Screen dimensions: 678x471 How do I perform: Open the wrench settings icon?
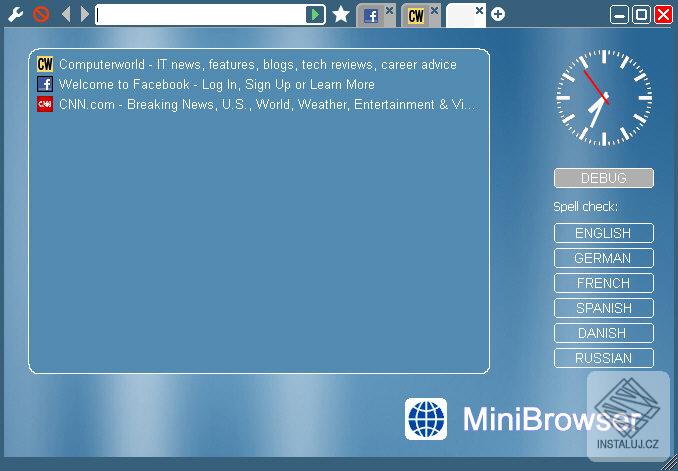click(16, 15)
